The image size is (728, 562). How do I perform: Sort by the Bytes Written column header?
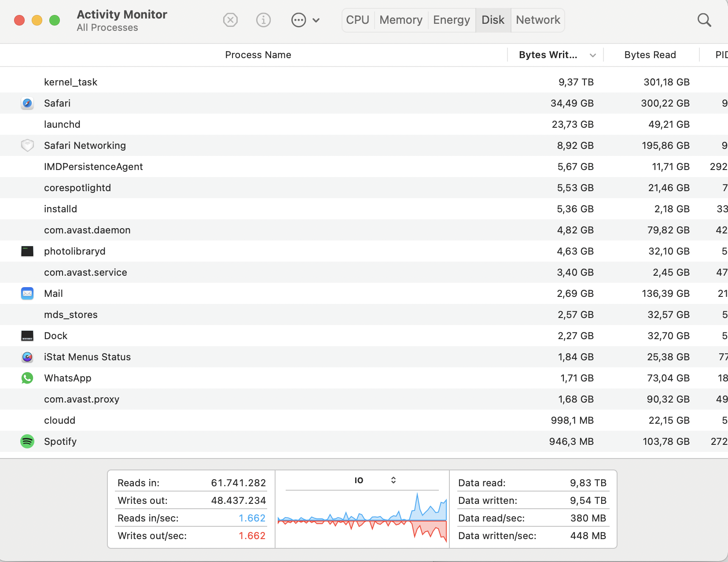548,55
